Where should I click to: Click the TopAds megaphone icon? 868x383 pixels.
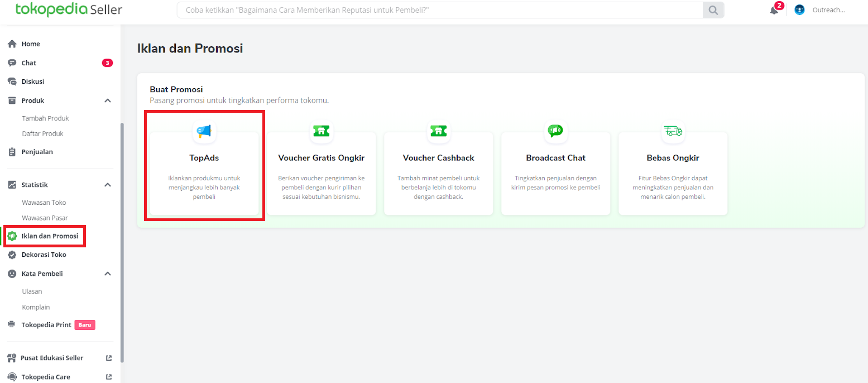click(x=204, y=131)
